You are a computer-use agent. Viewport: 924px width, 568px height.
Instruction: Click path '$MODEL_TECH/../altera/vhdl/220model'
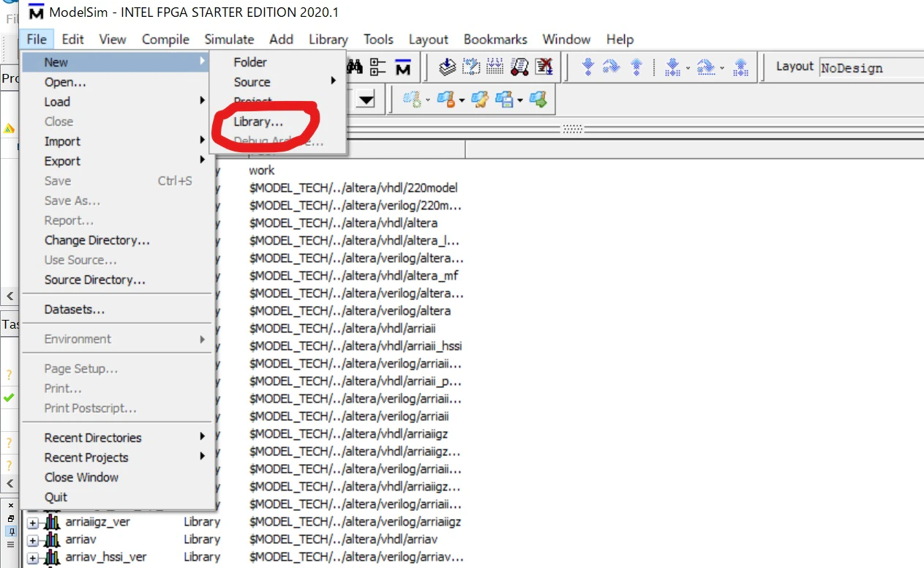pyautogui.click(x=353, y=187)
